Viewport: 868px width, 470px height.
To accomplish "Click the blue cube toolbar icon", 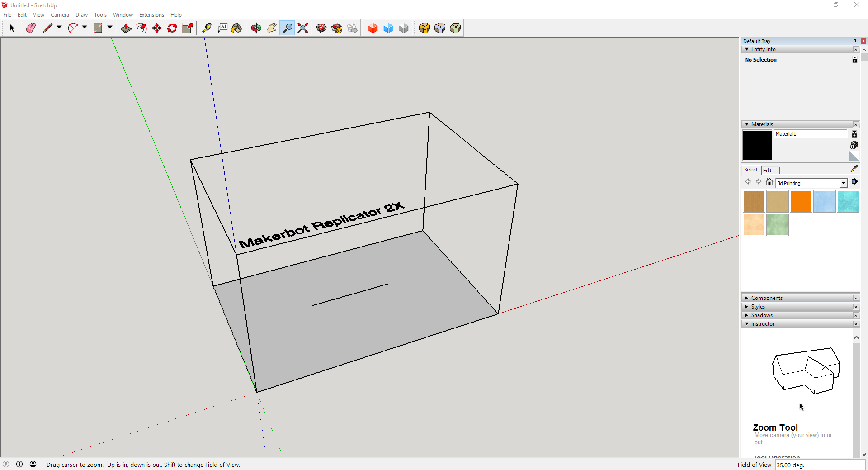I will (x=388, y=28).
